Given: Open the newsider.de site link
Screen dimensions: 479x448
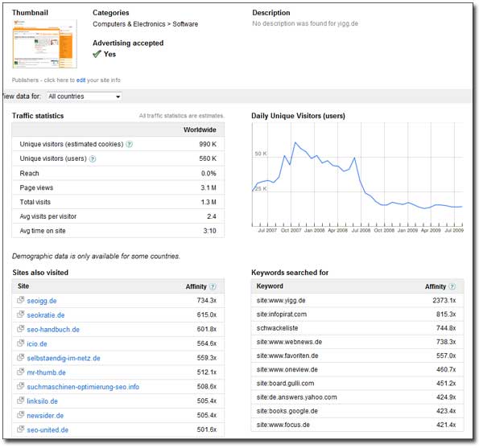Looking at the screenshot, I should (45, 416).
